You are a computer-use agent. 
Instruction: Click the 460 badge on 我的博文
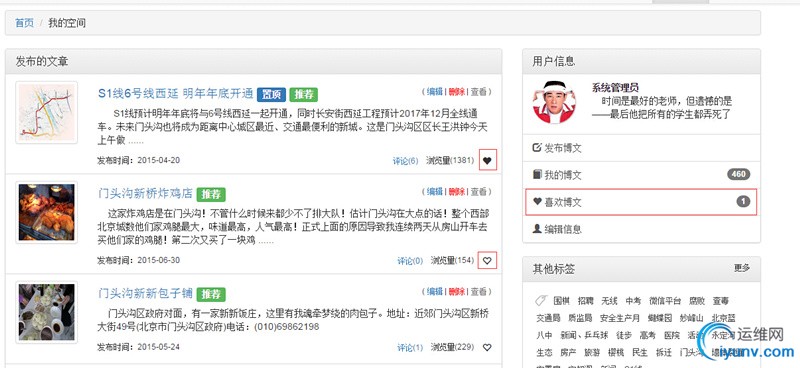pyautogui.click(x=738, y=175)
